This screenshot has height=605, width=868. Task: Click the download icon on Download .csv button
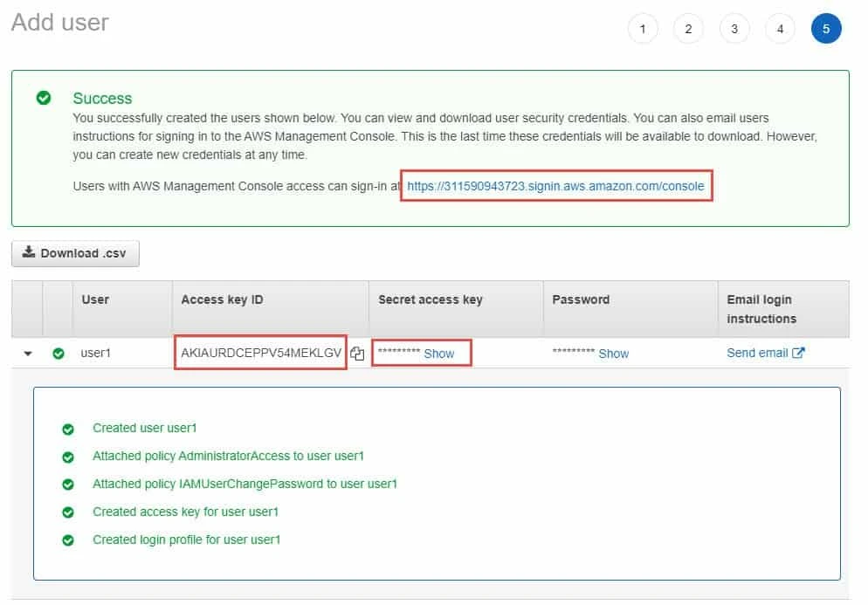(x=27, y=253)
